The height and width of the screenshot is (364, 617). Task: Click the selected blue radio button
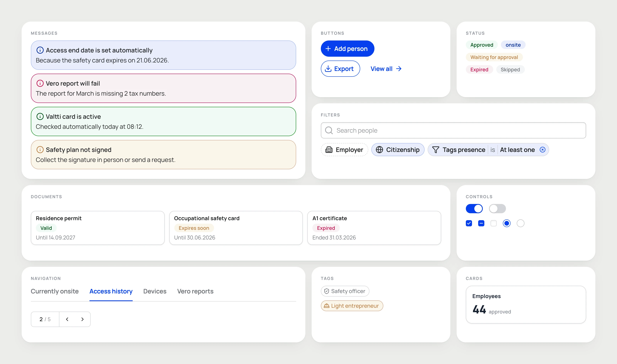point(507,223)
